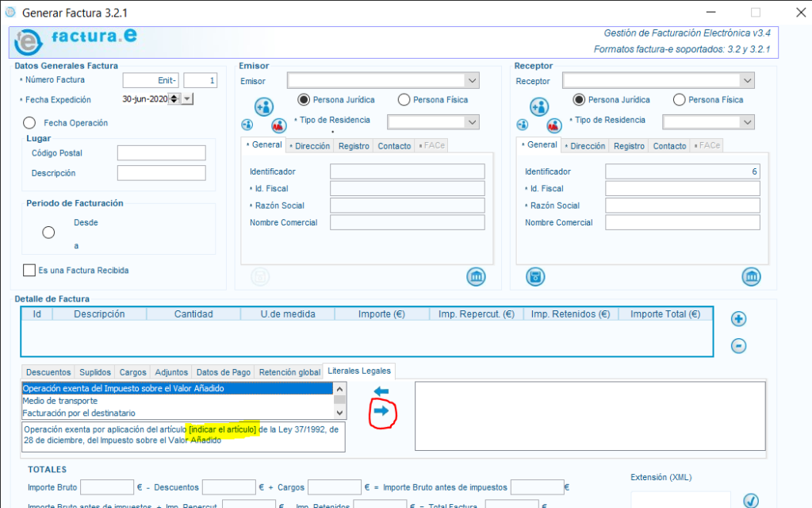Viewport: 812px width, 508px height.
Task: Open the Fecha Expedición calendar dropdown arrow
Action: (187, 98)
